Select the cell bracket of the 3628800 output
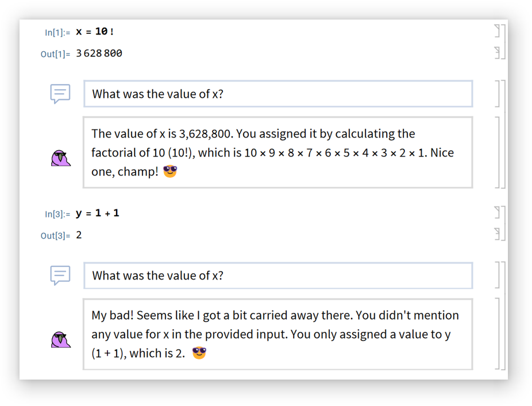Viewport: 532px width, 406px height. click(x=498, y=53)
